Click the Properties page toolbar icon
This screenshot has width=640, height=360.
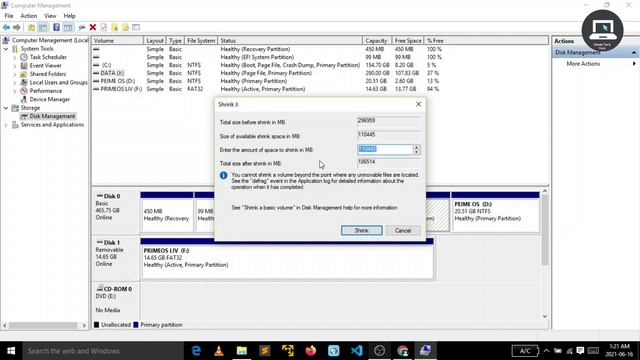pyautogui.click(x=103, y=27)
